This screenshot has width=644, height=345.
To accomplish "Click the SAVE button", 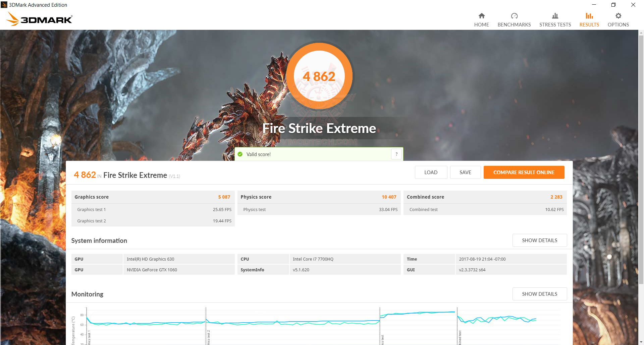I will (x=465, y=172).
